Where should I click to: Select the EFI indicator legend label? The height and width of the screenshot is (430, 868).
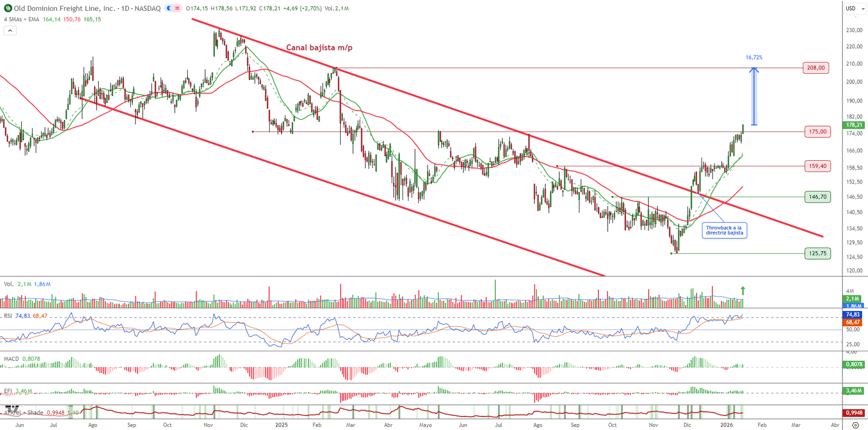point(8,391)
